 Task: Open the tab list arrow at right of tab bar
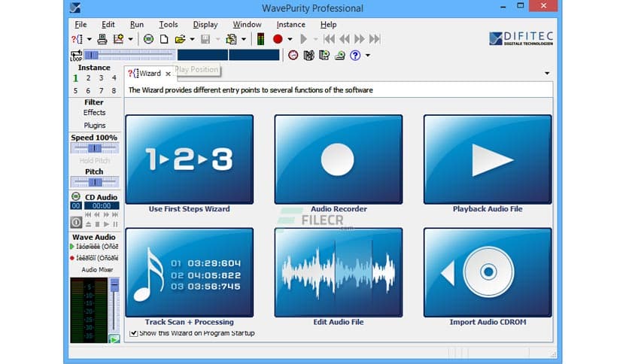547,74
